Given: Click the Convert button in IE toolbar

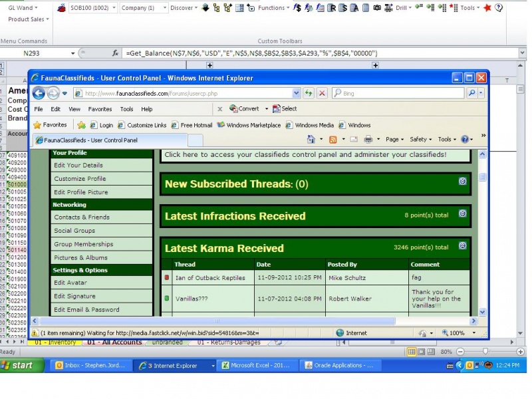Looking at the screenshot, I should coord(244,108).
